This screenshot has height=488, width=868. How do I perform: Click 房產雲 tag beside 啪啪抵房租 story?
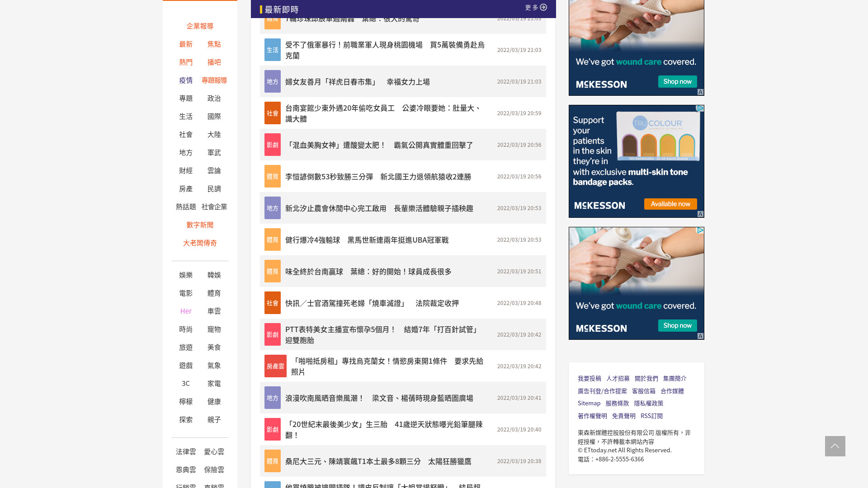pos(275,366)
